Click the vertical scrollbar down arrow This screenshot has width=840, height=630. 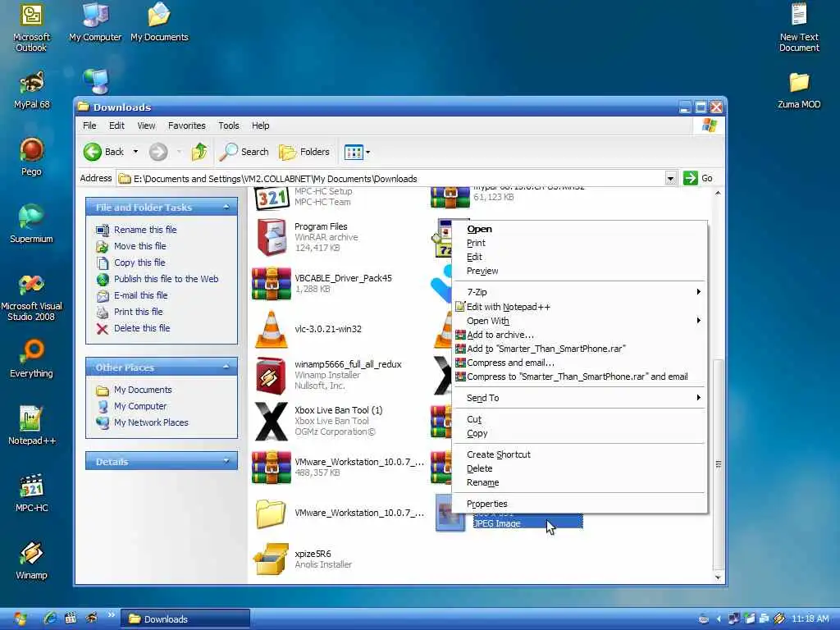point(718,577)
